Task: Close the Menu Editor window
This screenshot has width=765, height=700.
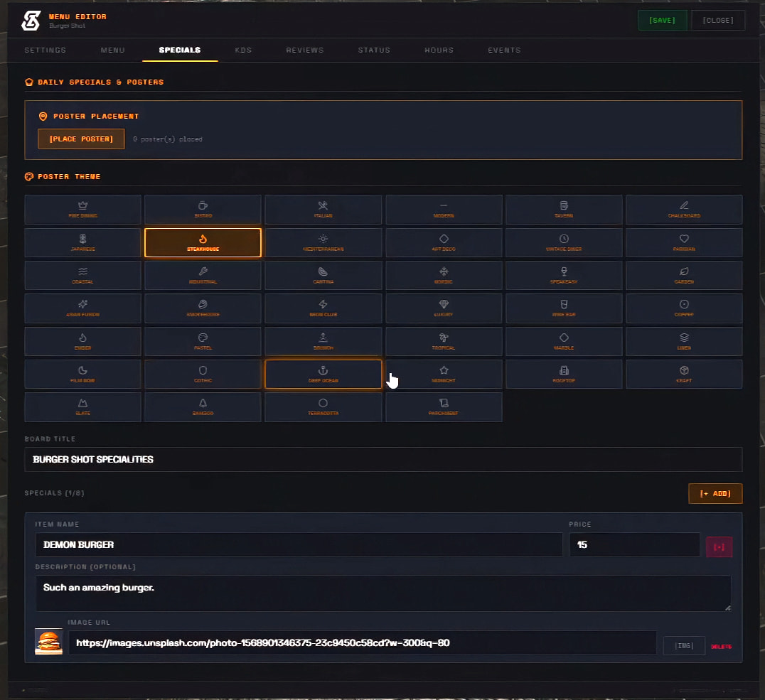Action: pos(718,20)
